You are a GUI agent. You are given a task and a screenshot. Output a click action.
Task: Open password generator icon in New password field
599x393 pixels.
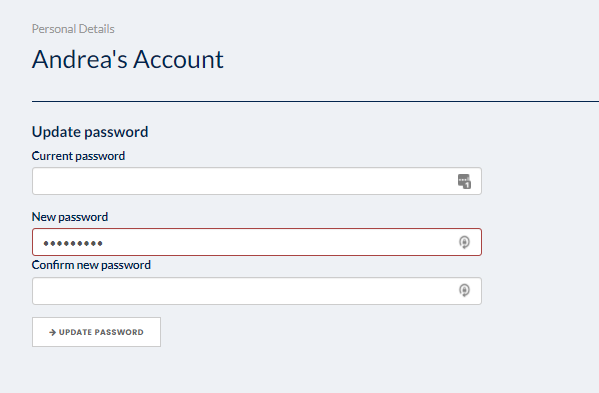[464, 242]
